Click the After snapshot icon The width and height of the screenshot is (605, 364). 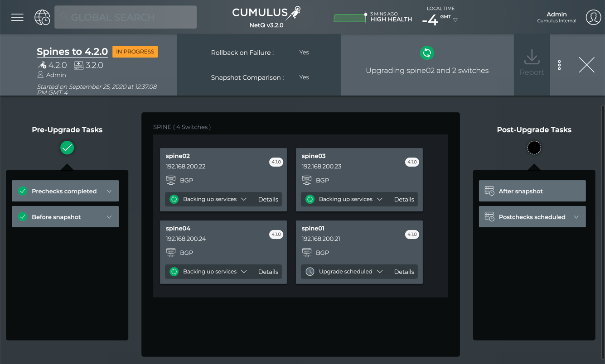489,191
